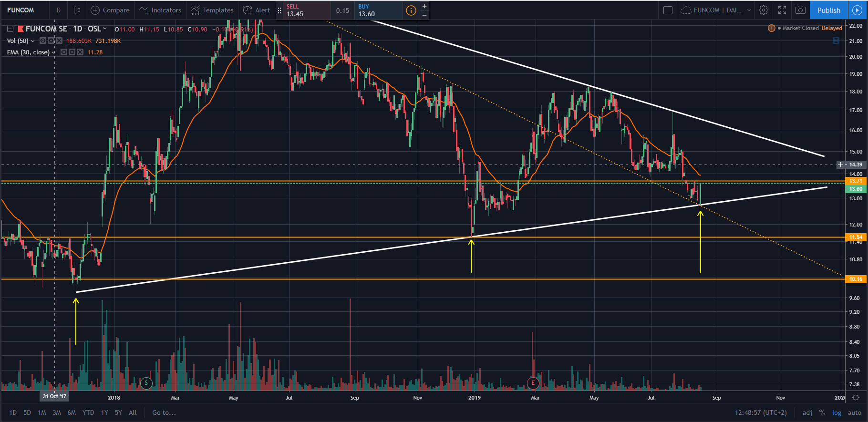Click the 11.28 EMA value
Image resolution: width=868 pixels, height=422 pixels.
click(95, 52)
